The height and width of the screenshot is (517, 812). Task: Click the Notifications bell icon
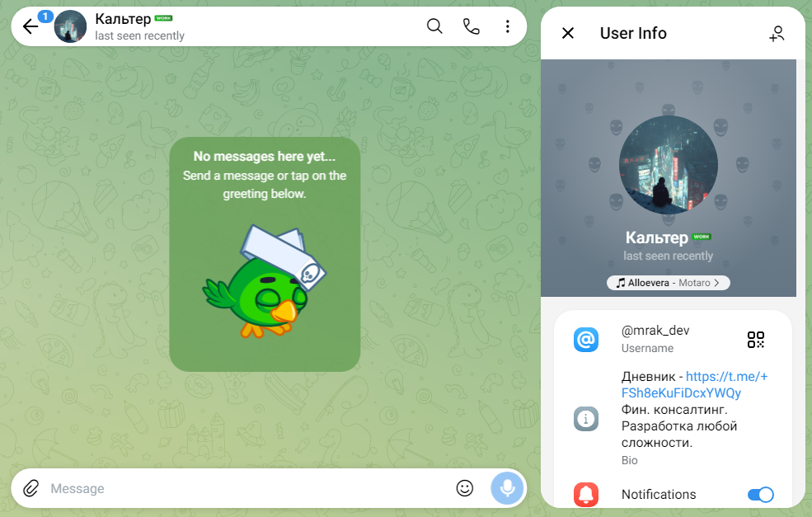(x=586, y=495)
